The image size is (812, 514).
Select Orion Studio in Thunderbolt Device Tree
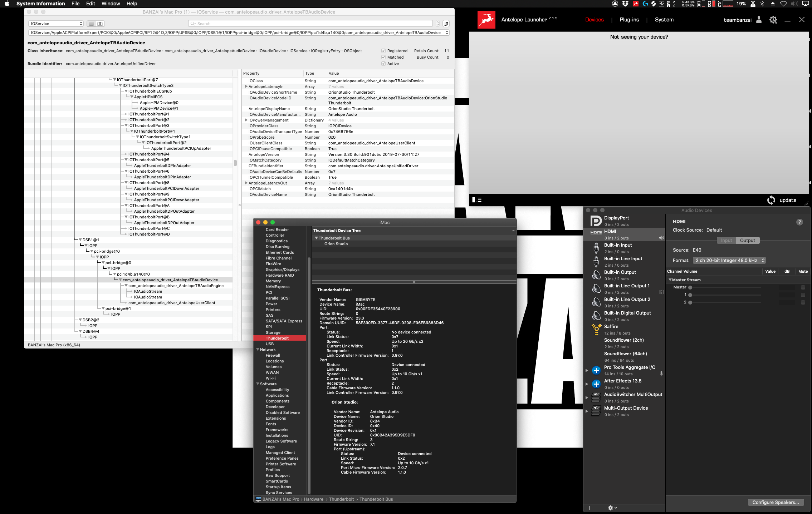[x=336, y=244]
